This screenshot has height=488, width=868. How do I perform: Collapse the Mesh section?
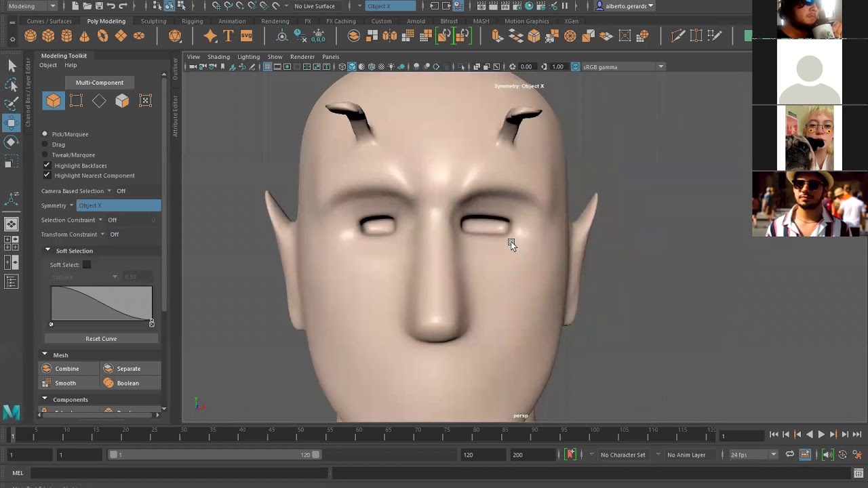point(45,355)
